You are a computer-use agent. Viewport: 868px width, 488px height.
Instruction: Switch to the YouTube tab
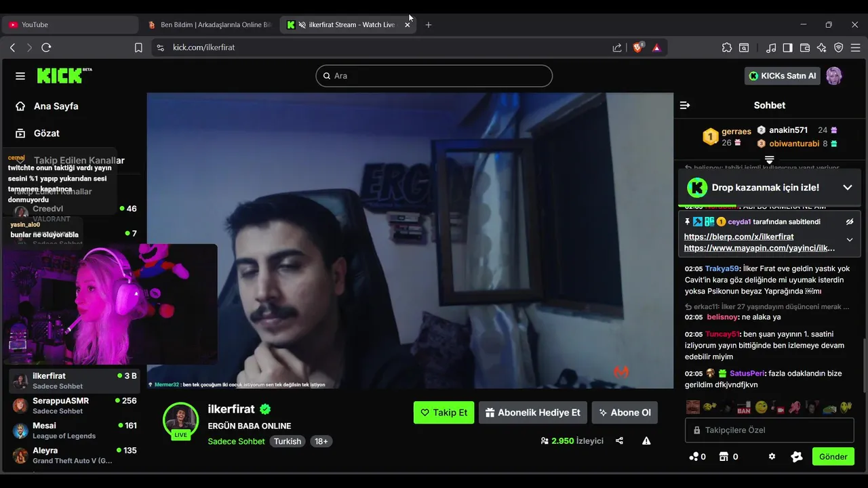(69, 24)
